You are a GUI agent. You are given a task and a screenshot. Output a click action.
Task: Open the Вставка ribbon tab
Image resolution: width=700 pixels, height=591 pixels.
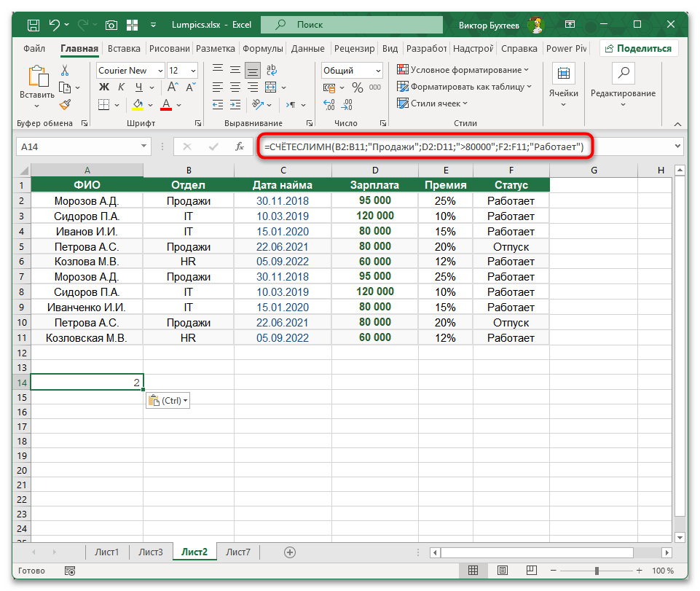coord(124,48)
